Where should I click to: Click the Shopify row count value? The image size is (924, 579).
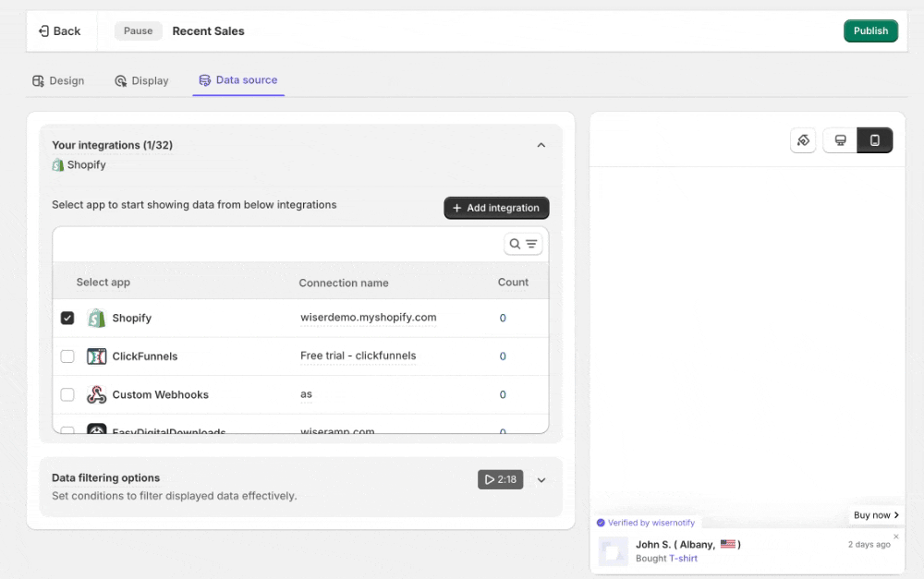pyautogui.click(x=503, y=318)
